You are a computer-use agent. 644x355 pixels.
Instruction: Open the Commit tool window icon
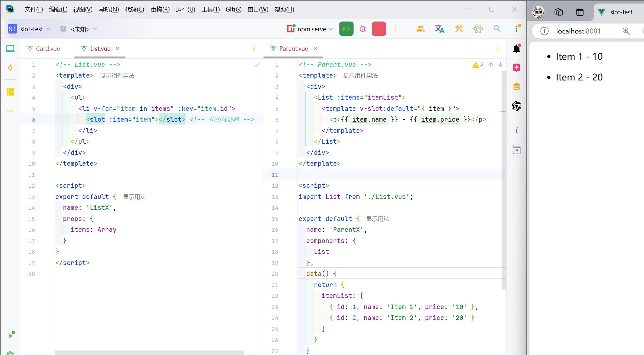point(10,68)
